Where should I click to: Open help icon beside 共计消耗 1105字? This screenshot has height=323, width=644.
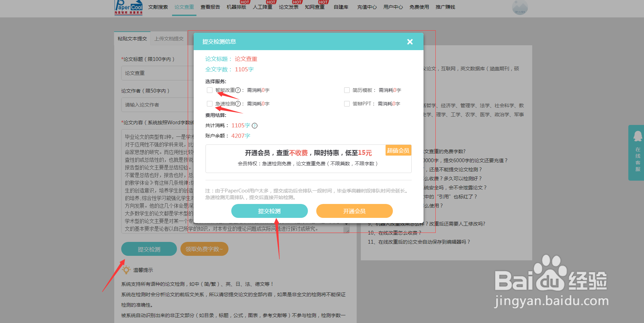(255, 126)
